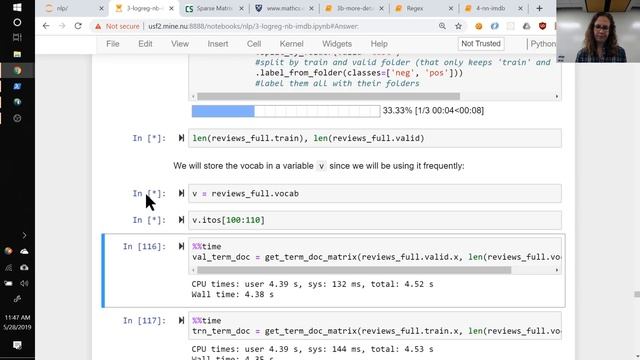Image resolution: width=640 pixels, height=360 pixels.
Task: Run cell 117 with its run icon
Action: coord(181,321)
